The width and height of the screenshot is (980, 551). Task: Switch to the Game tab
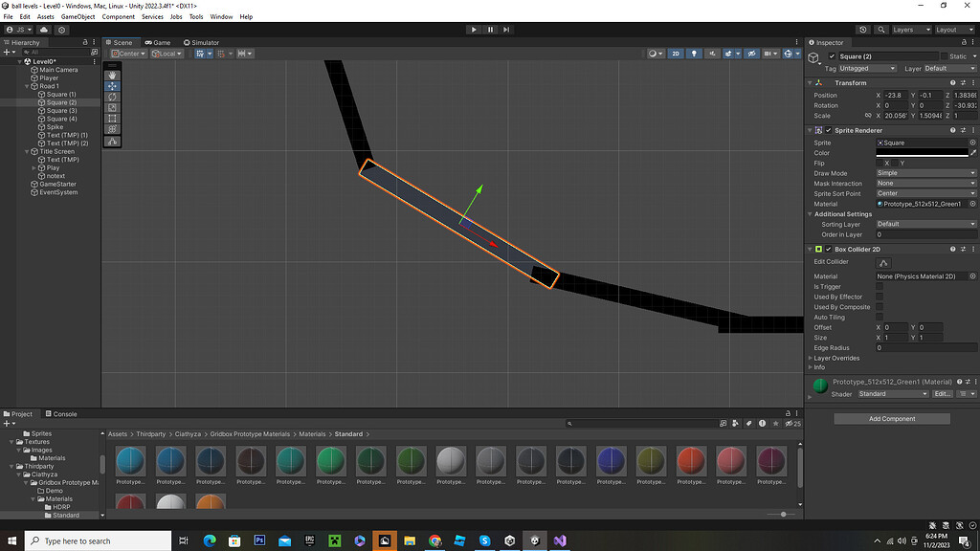point(156,42)
